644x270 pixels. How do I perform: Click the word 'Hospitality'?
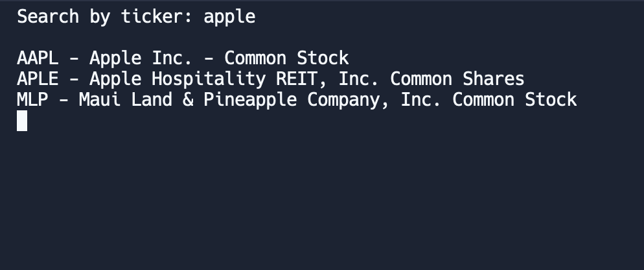[209, 79]
